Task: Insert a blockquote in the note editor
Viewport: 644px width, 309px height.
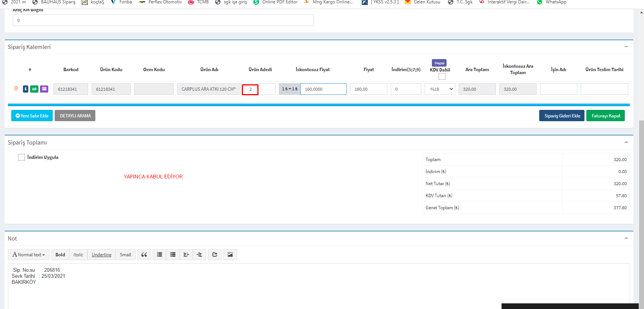Action: pos(144,255)
